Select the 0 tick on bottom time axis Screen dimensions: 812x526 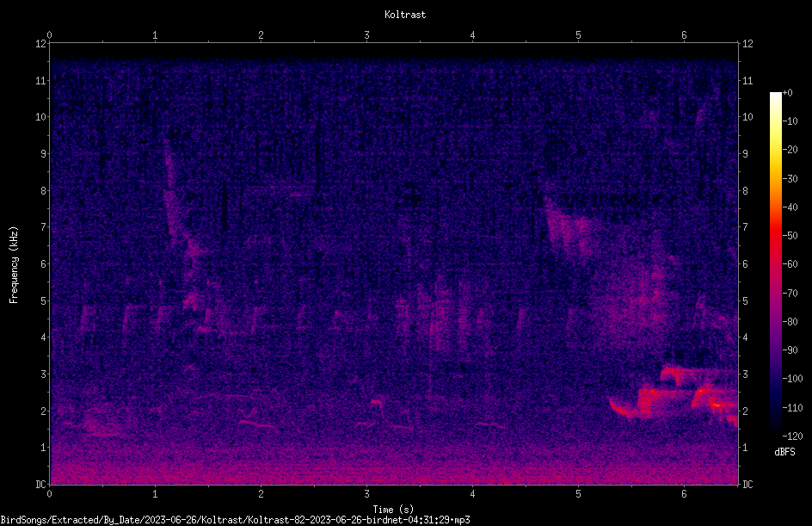pyautogui.click(x=49, y=494)
